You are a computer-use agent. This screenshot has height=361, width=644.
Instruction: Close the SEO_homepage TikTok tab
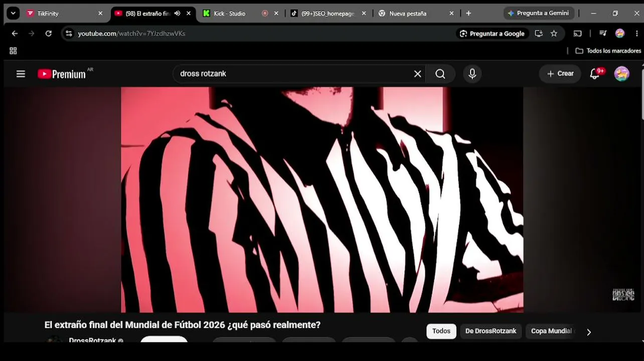[364, 14]
